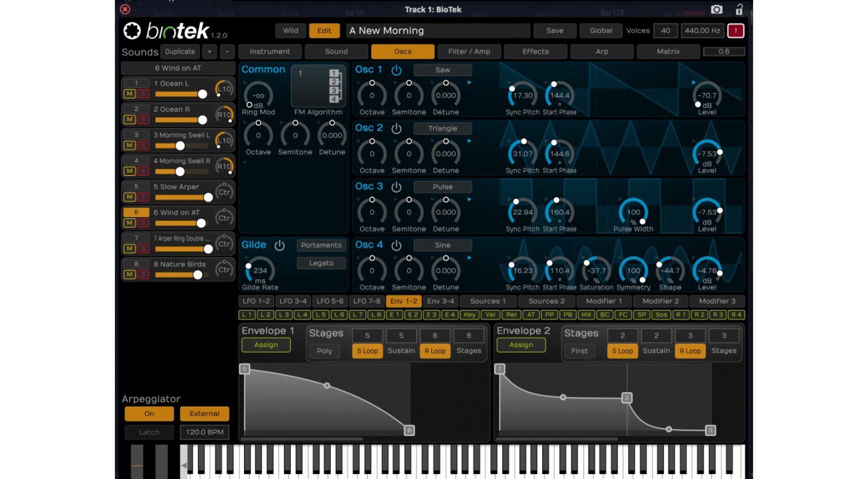Click the padlock icon in title bar
Viewport: 868px width, 479px height.
739,9
